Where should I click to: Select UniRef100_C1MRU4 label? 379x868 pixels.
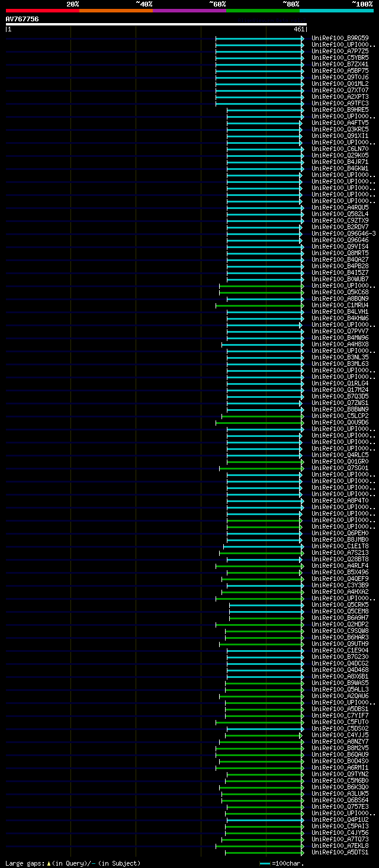[339, 306]
